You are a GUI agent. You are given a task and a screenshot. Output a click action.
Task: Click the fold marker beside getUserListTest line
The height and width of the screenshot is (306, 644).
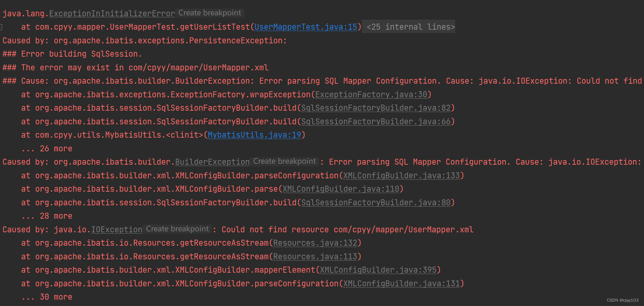[x=1, y=27]
